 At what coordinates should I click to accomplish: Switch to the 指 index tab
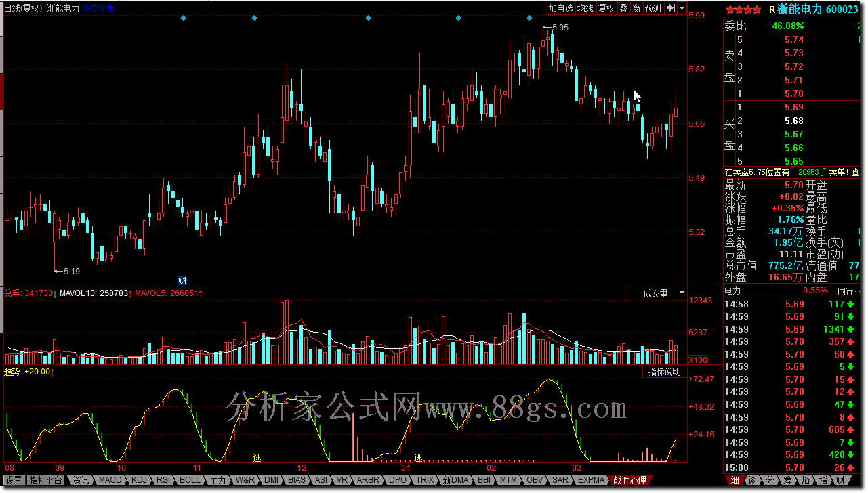click(x=823, y=480)
